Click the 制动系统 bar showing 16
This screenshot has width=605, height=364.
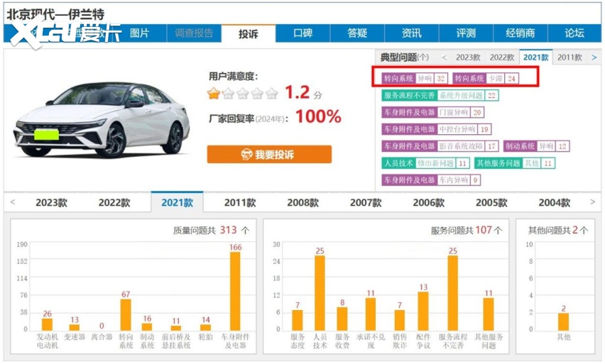[x=147, y=326]
